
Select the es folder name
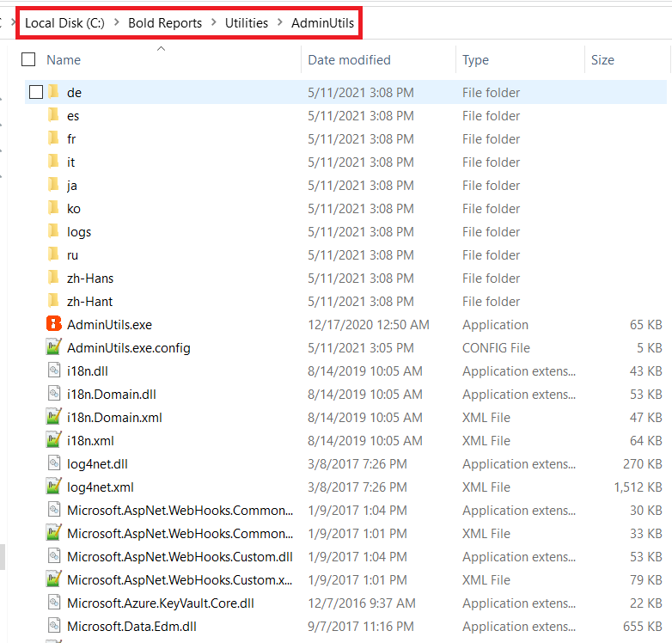tap(73, 116)
